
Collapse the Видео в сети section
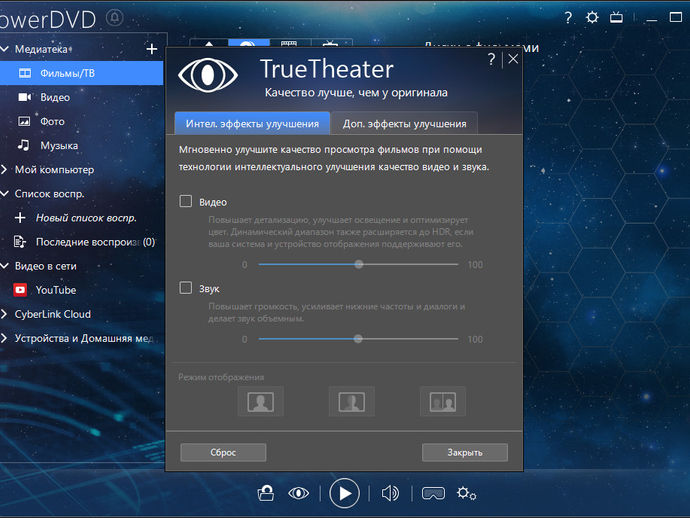(x=5, y=266)
